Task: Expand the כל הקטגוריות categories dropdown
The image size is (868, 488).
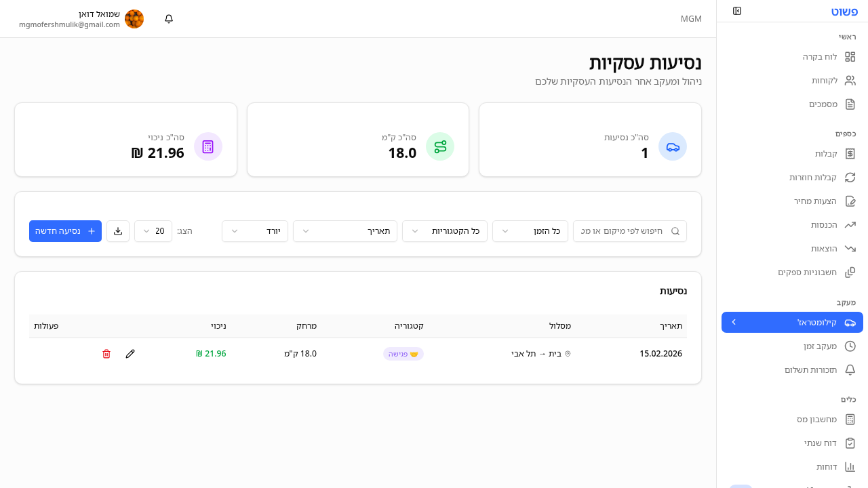Action: pos(445,231)
